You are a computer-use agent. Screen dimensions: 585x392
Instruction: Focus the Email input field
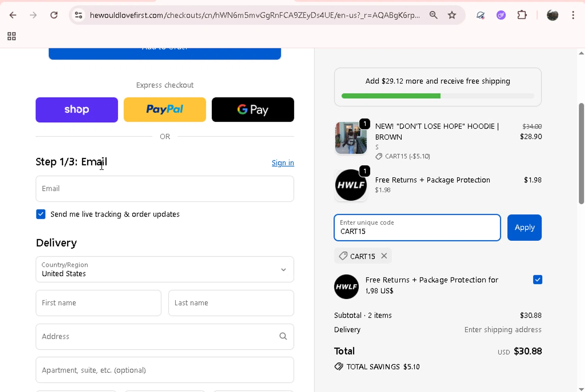coord(165,189)
